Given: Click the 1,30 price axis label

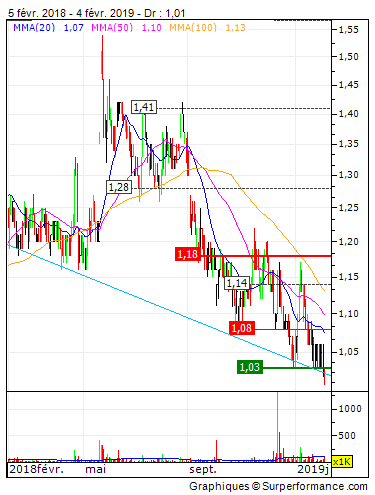Looking at the screenshot, I should pyautogui.click(x=349, y=175).
